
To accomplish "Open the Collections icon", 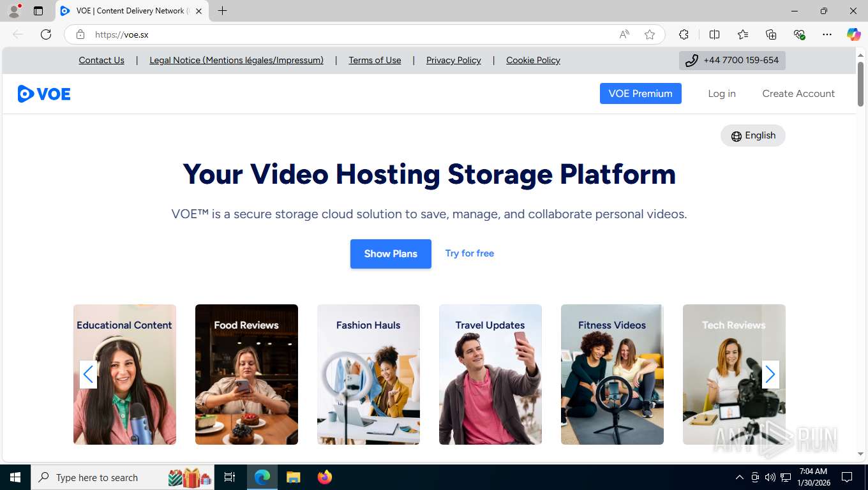I will tap(771, 34).
